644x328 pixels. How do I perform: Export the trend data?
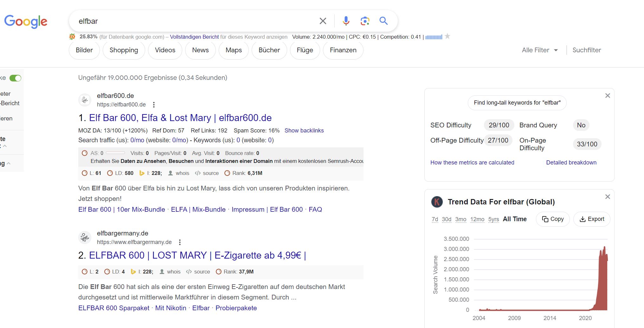coord(592,219)
